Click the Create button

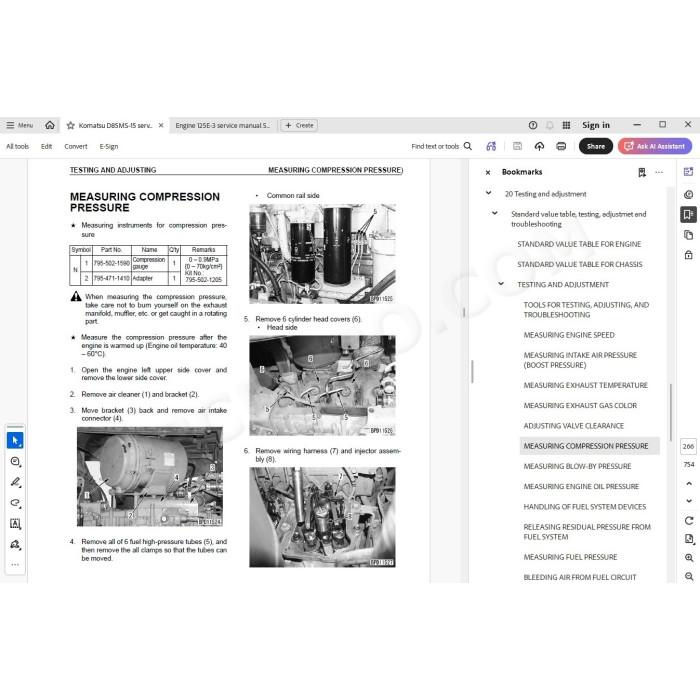(x=299, y=125)
